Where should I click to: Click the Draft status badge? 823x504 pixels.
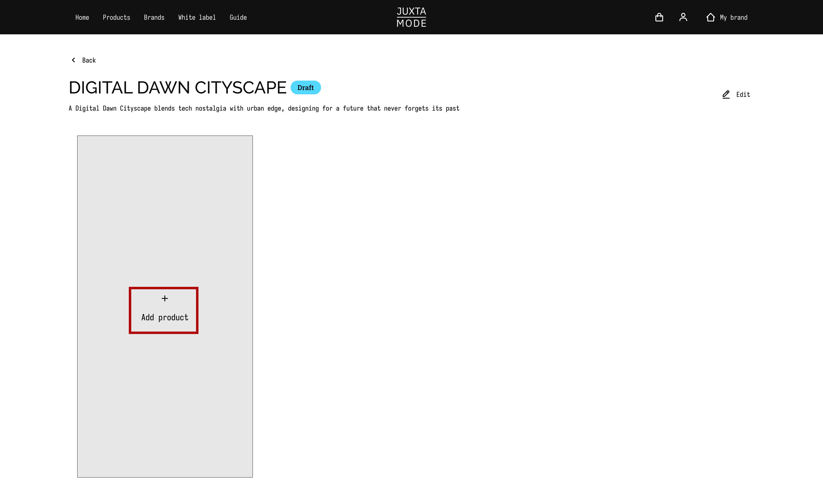pyautogui.click(x=305, y=87)
